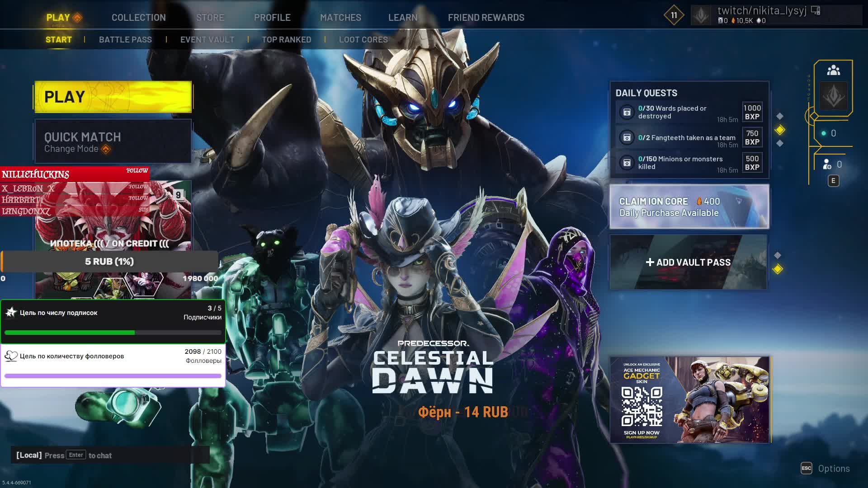This screenshot has width=868, height=488.
Task: Select the gray vault pass page diamond
Action: click(x=778, y=255)
